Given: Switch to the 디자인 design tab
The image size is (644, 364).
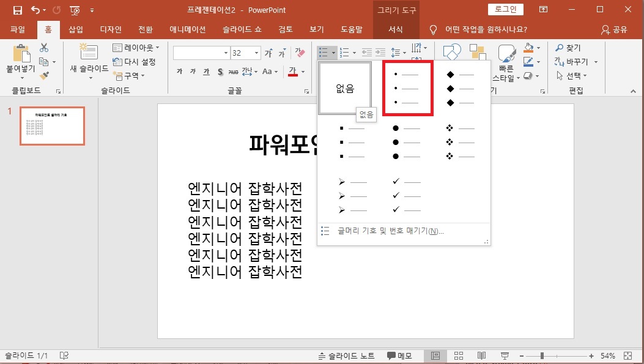Looking at the screenshot, I should pos(111,29).
